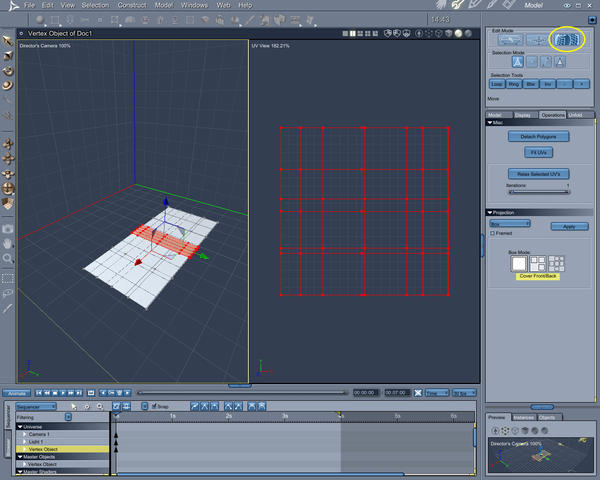Image resolution: width=600 pixels, height=480 pixels.
Task: Click Relax Selected UVs button
Action: click(x=538, y=174)
